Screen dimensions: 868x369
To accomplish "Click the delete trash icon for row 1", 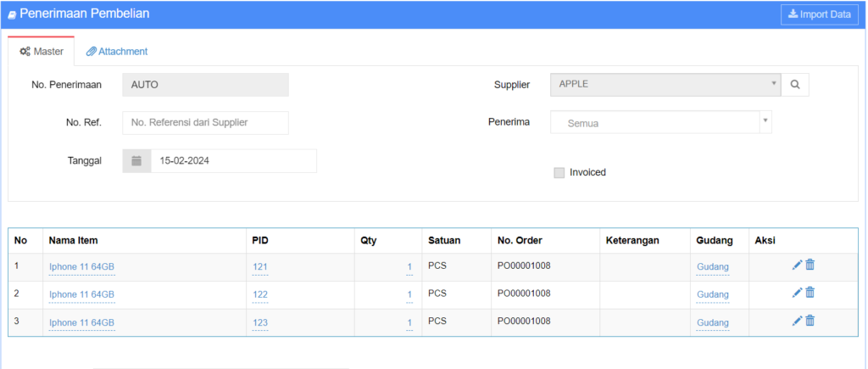I will [x=810, y=266].
